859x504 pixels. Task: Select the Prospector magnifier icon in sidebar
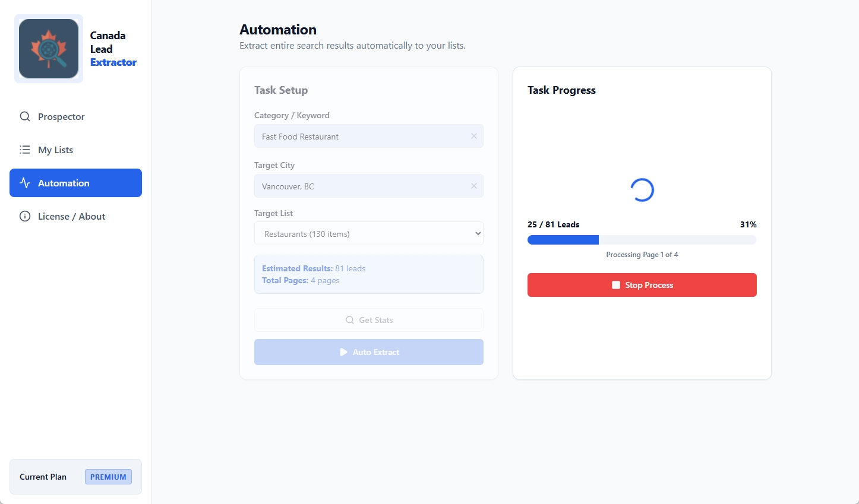click(24, 116)
